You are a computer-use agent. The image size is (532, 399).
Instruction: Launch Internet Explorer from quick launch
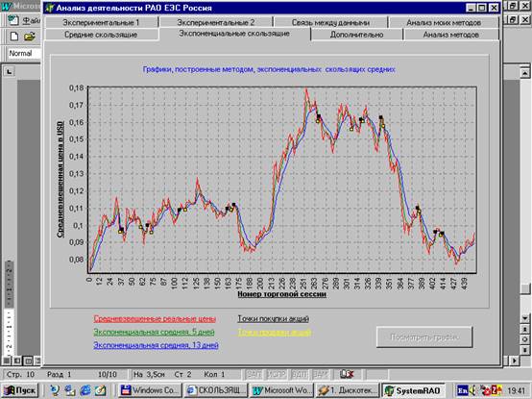(85, 390)
